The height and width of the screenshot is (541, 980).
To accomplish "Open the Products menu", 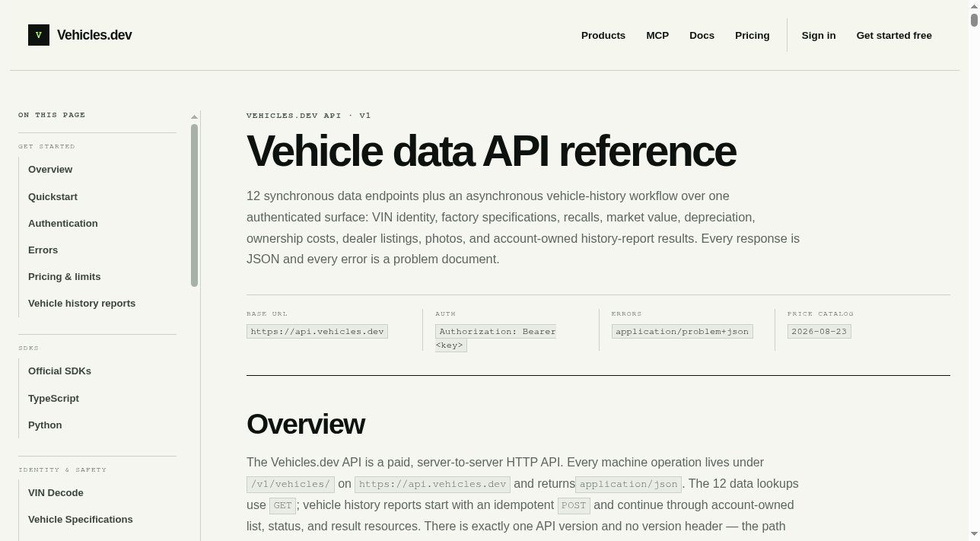I will 603,36.
